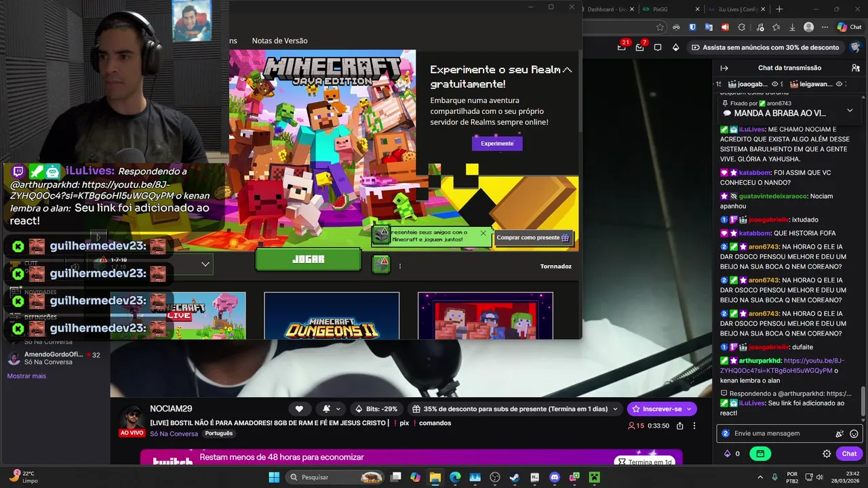Send message with purple Chat button

coord(849,453)
